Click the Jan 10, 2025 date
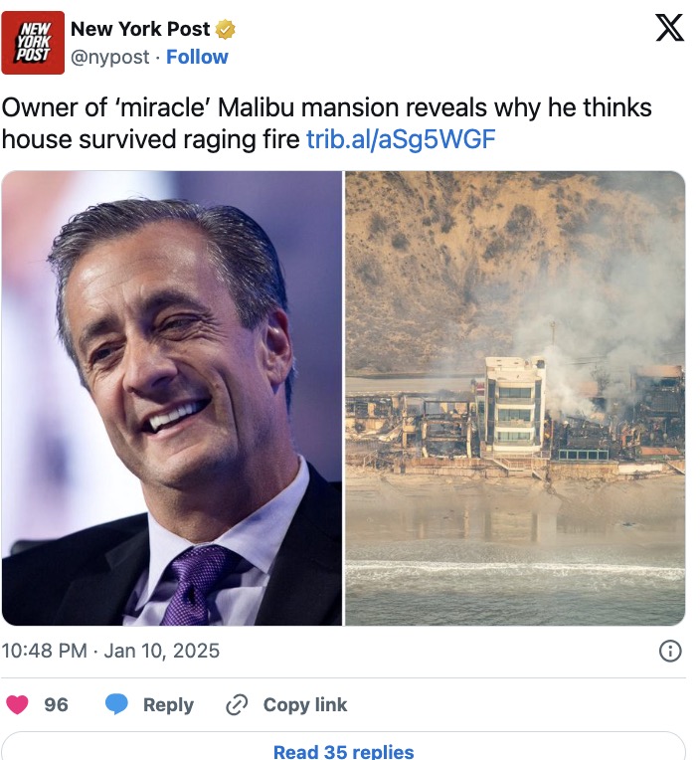 (x=162, y=651)
